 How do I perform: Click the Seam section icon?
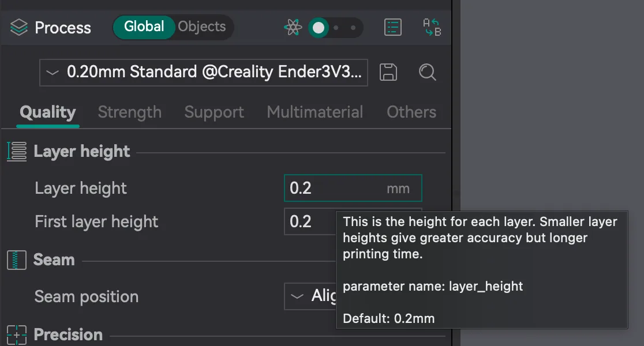16,260
